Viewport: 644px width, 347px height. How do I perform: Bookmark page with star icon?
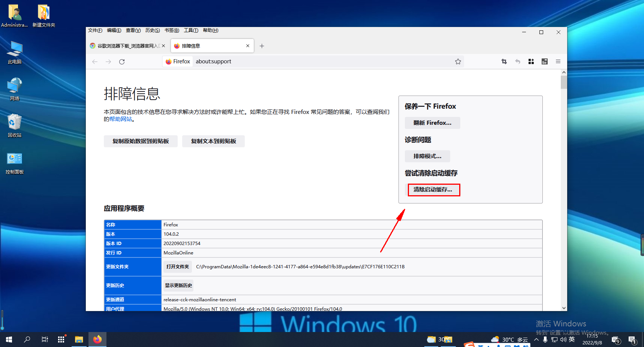tap(458, 62)
